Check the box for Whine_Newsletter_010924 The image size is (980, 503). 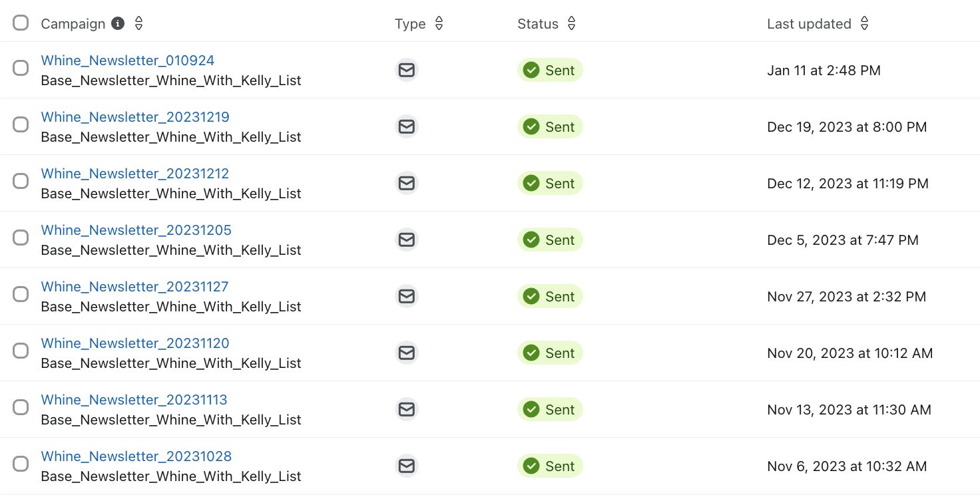point(21,68)
